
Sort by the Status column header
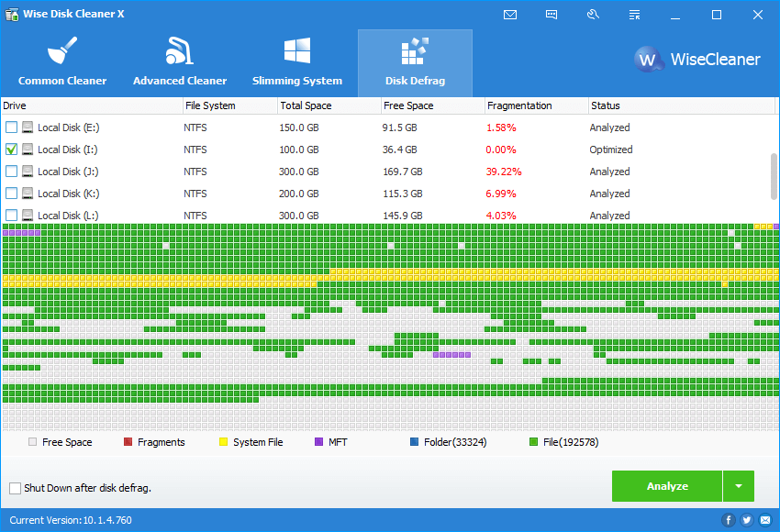coord(682,105)
